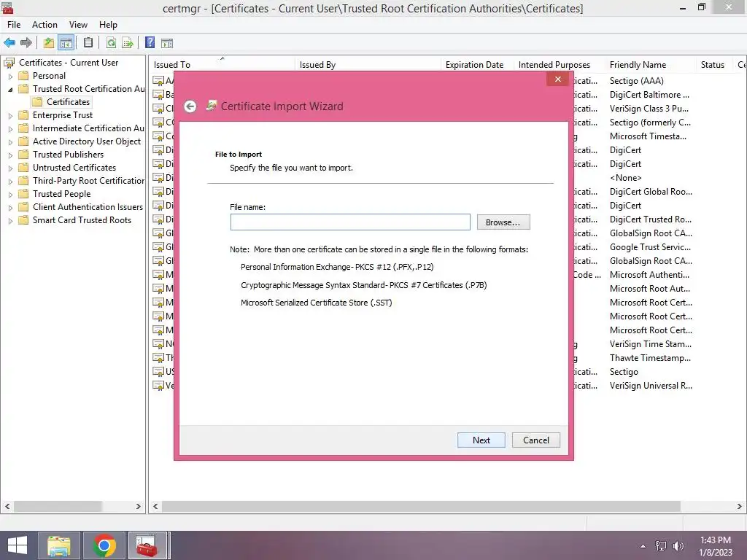Image resolution: width=747 pixels, height=560 pixels.
Task: Click the network icon in the system tray
Action: [661, 546]
